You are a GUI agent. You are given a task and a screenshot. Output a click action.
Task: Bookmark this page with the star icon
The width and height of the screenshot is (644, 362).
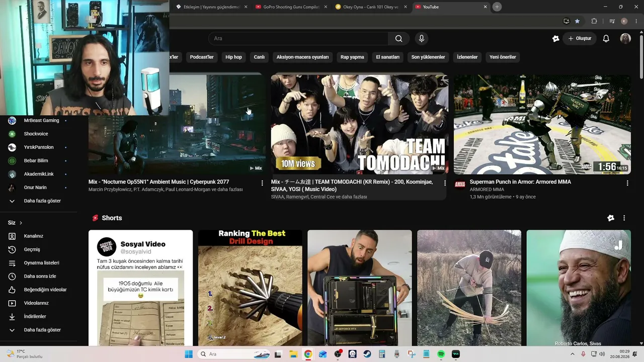pos(577,21)
